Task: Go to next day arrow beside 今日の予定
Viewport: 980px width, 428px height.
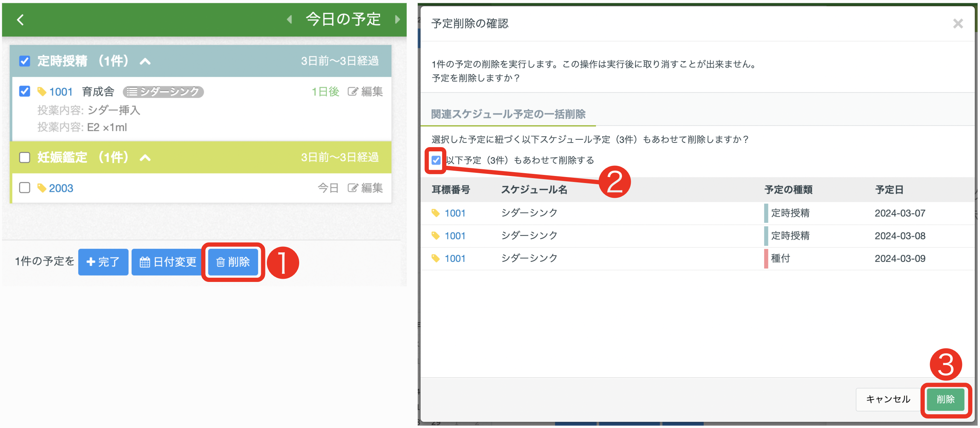Action: coord(397,19)
